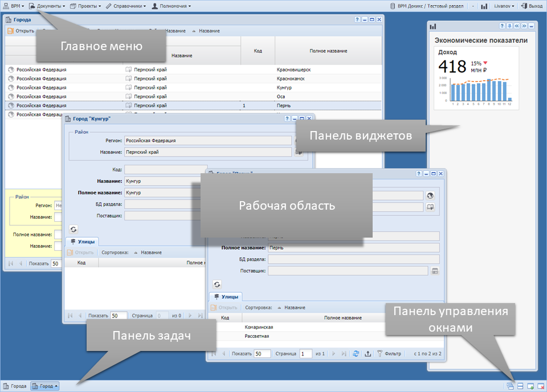Pin the widgets panel
Viewport: 547px width, 392px height.
point(509,26)
